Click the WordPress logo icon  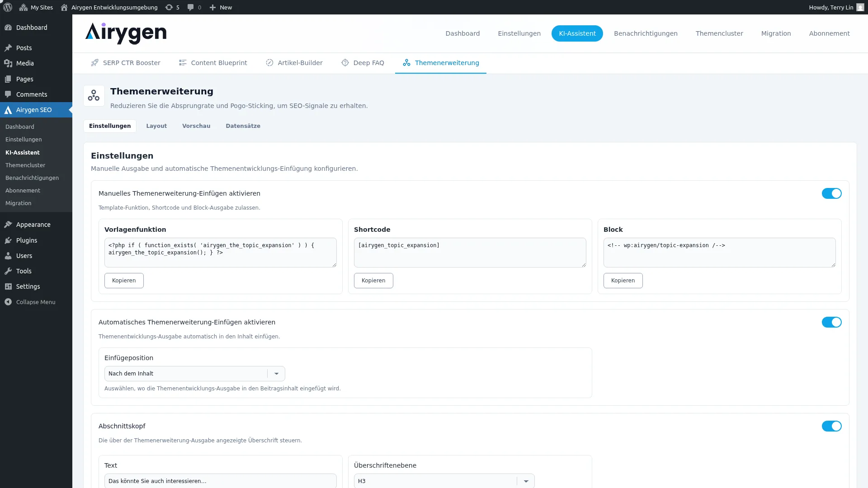pyautogui.click(x=7, y=7)
